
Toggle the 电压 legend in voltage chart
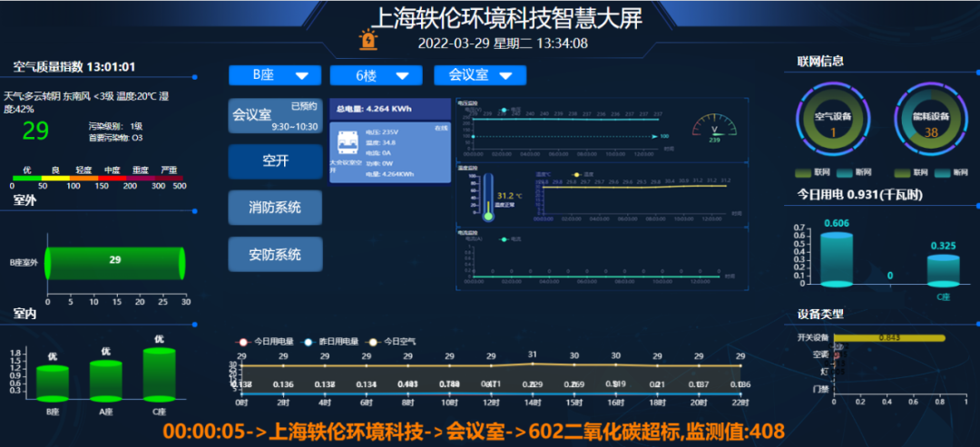[x=511, y=109]
